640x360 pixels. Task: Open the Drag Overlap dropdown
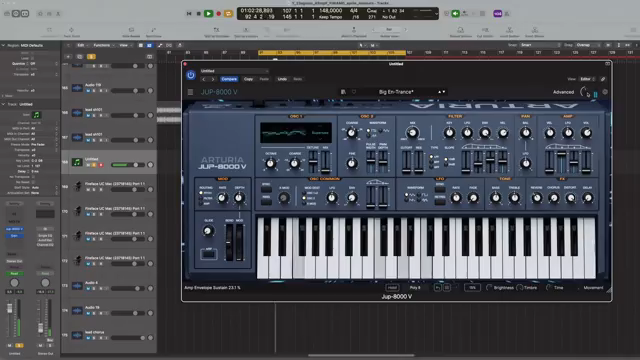pyautogui.click(x=587, y=45)
